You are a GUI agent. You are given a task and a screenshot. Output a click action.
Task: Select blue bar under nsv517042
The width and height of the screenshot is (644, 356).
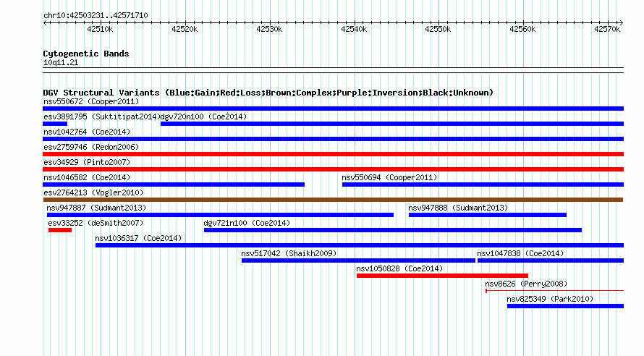(x=358, y=260)
